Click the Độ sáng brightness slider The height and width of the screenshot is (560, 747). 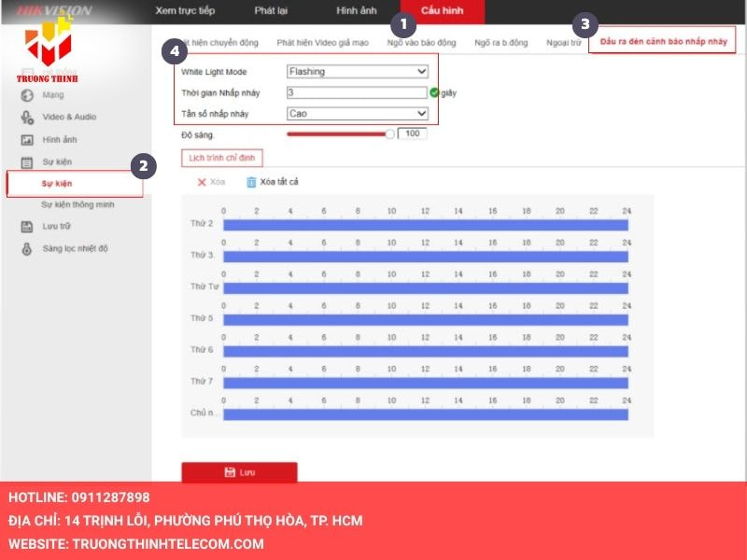tap(338, 134)
